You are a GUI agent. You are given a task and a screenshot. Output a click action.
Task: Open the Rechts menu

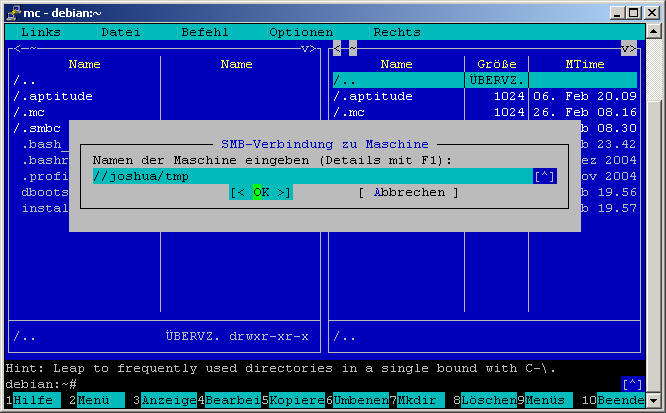tap(397, 32)
